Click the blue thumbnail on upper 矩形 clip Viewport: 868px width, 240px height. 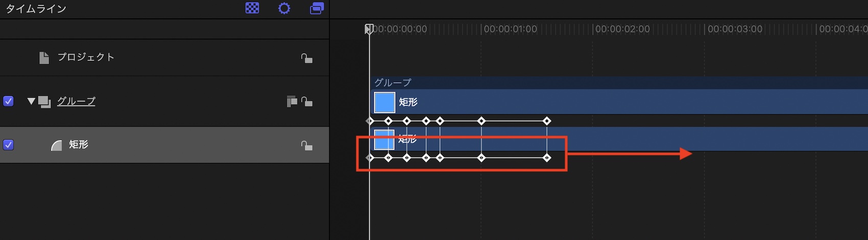[x=384, y=102]
